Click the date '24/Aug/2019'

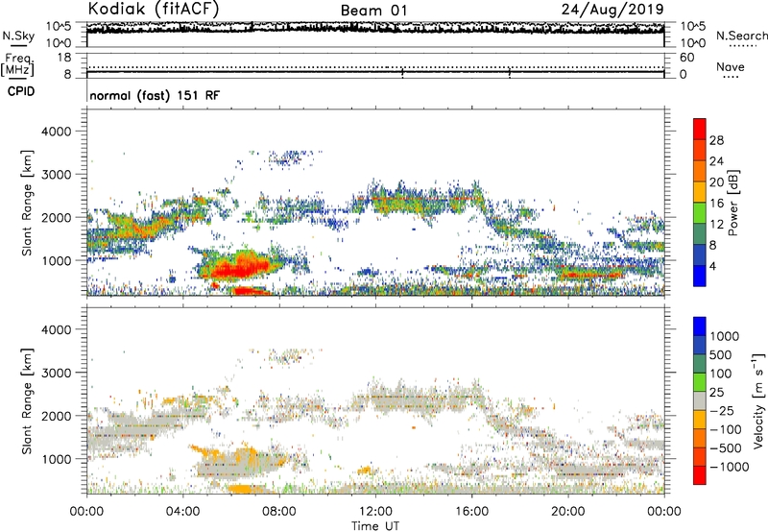[612, 9]
